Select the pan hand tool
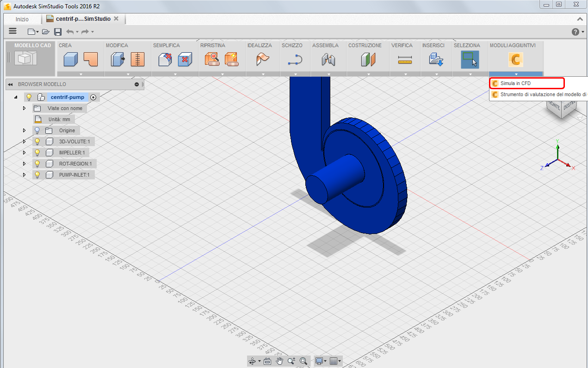 279,361
